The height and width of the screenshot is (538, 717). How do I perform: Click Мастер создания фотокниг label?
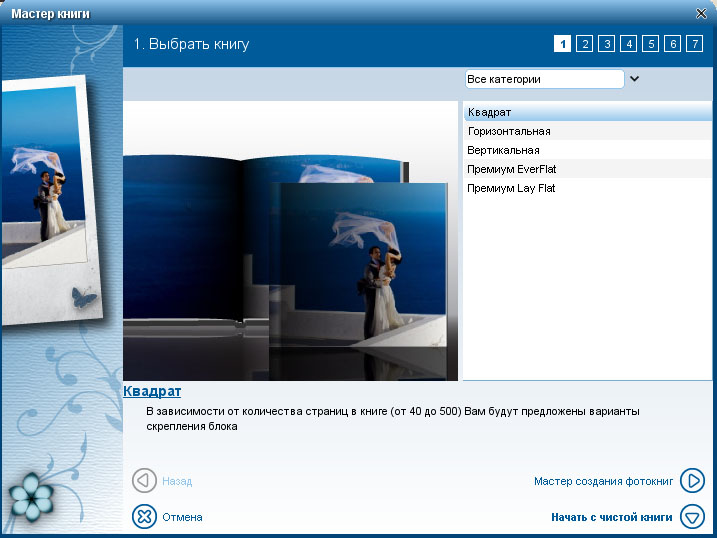pos(603,481)
